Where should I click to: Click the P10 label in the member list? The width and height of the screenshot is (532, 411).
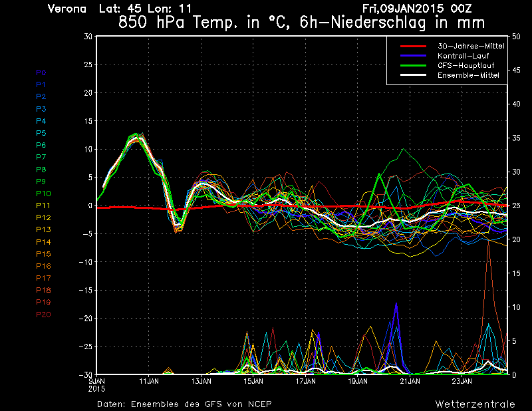pos(43,194)
